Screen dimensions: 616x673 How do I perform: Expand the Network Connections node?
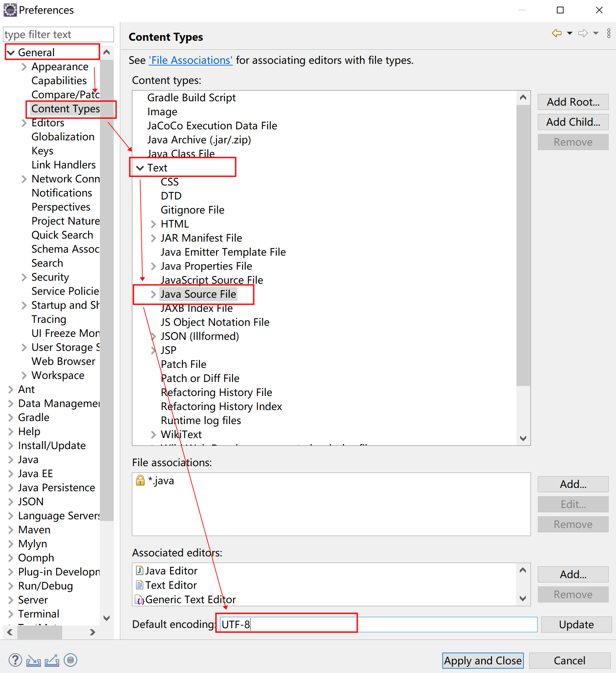[24, 179]
